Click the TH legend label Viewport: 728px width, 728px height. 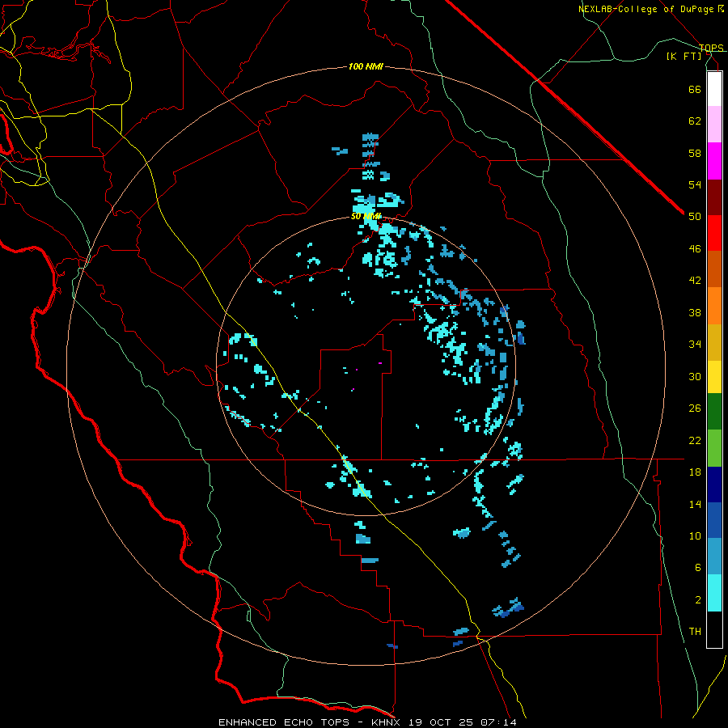click(695, 632)
